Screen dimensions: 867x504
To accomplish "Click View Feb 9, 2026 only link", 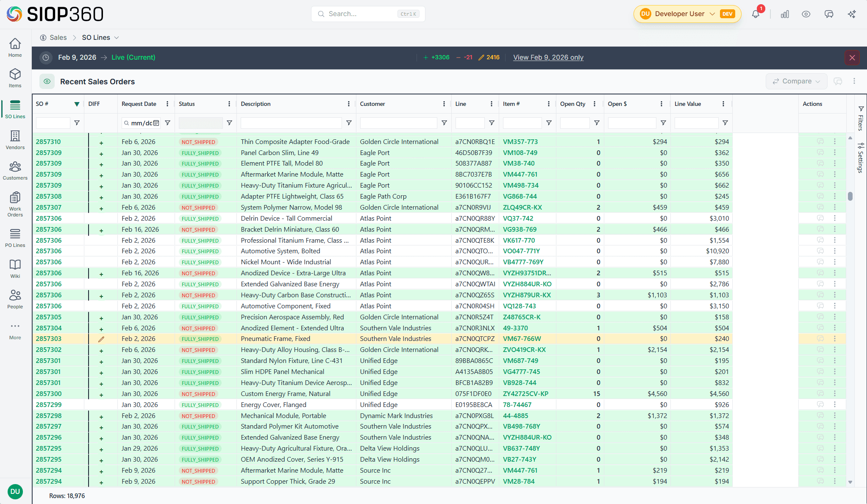I will tap(548, 58).
